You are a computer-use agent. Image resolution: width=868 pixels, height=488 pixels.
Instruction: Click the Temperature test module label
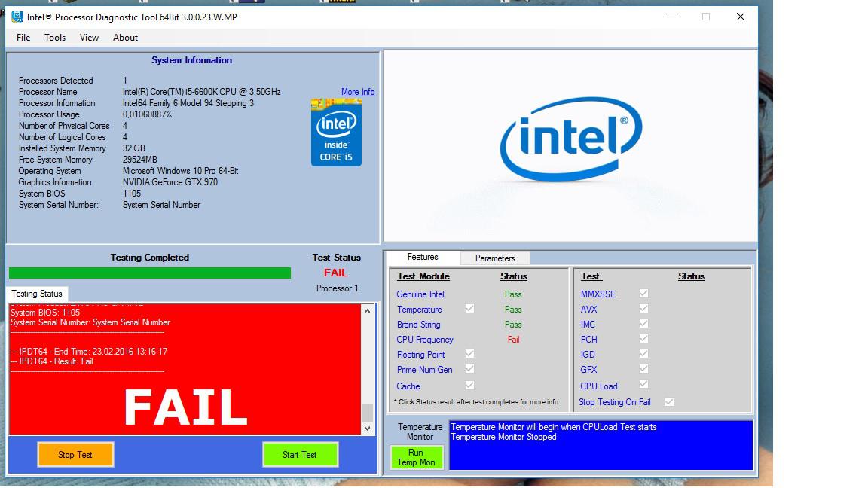click(419, 310)
